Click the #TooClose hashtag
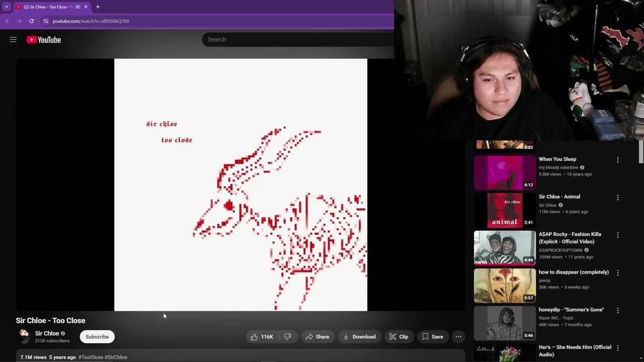 (91, 357)
